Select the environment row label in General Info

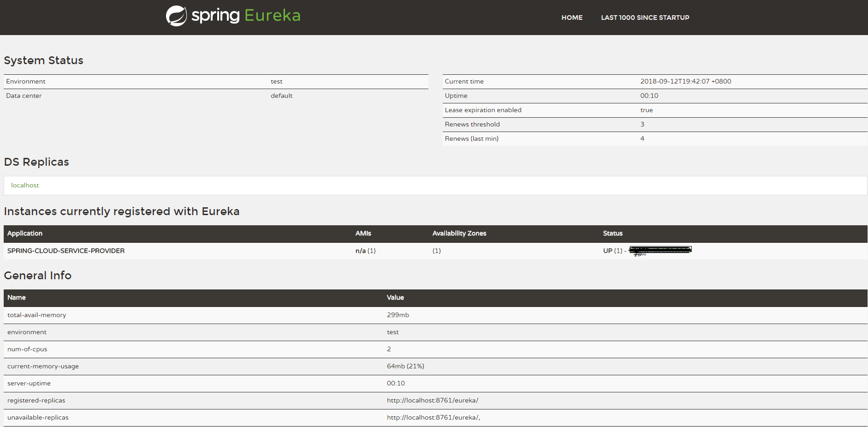pyautogui.click(x=27, y=332)
